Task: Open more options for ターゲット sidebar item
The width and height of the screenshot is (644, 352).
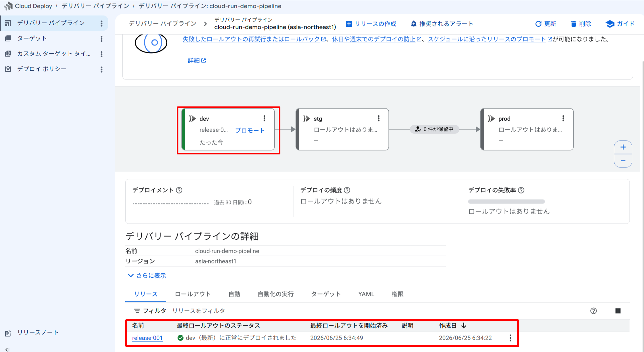Action: pos(101,39)
